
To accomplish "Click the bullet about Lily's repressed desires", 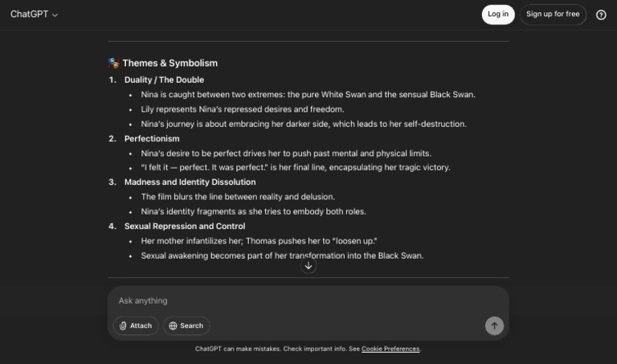I will pos(242,109).
